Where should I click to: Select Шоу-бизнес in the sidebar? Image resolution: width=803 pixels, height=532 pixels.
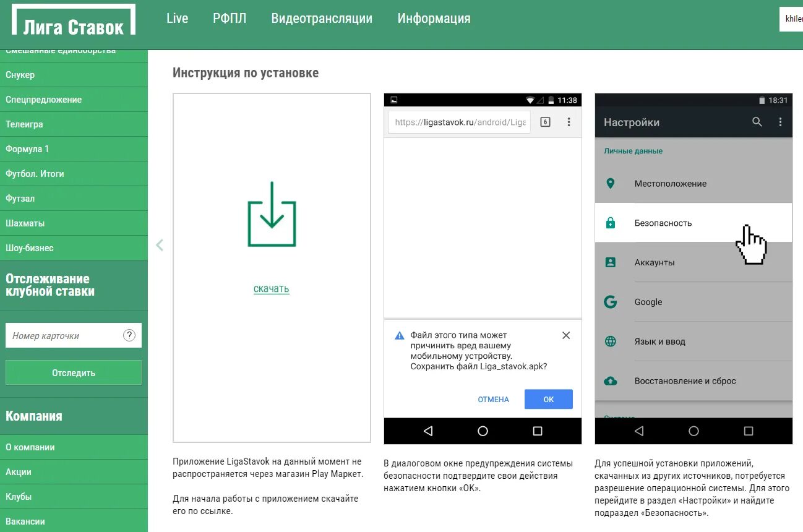(x=74, y=248)
